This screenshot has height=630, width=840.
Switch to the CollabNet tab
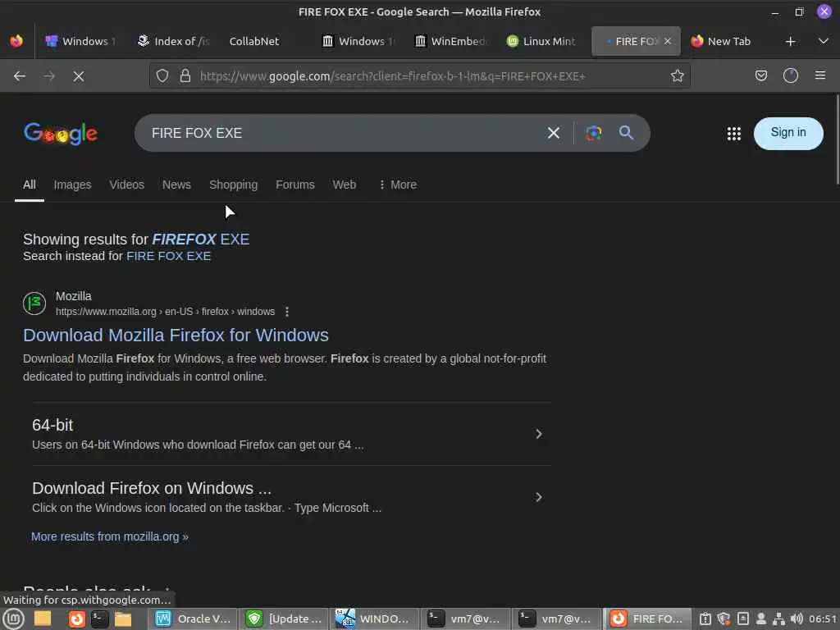pyautogui.click(x=254, y=41)
